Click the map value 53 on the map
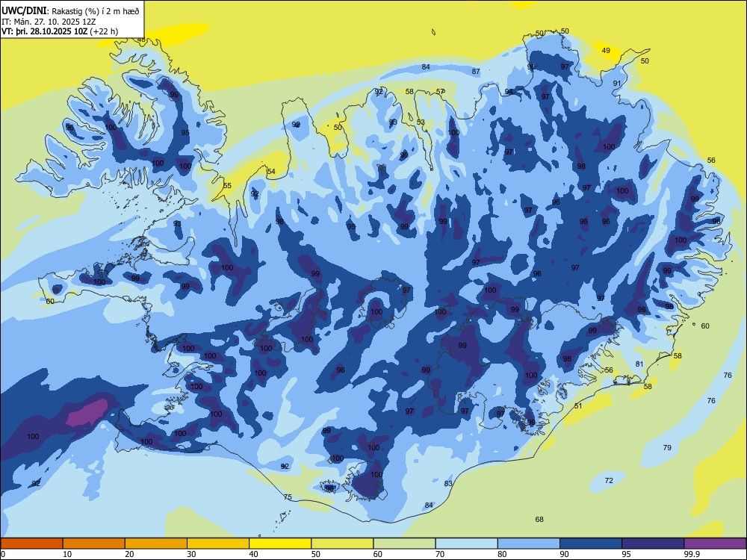The image size is (747, 560). (421, 122)
